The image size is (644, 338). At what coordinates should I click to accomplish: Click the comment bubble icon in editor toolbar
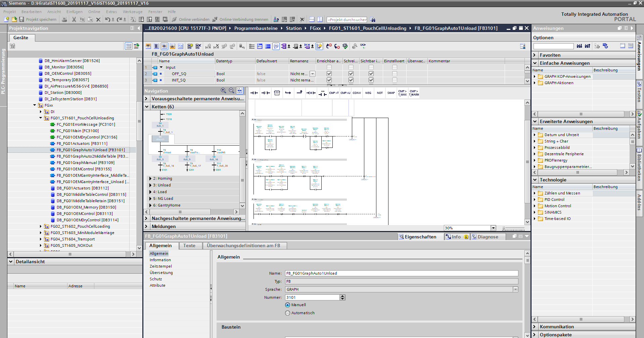[276, 46]
